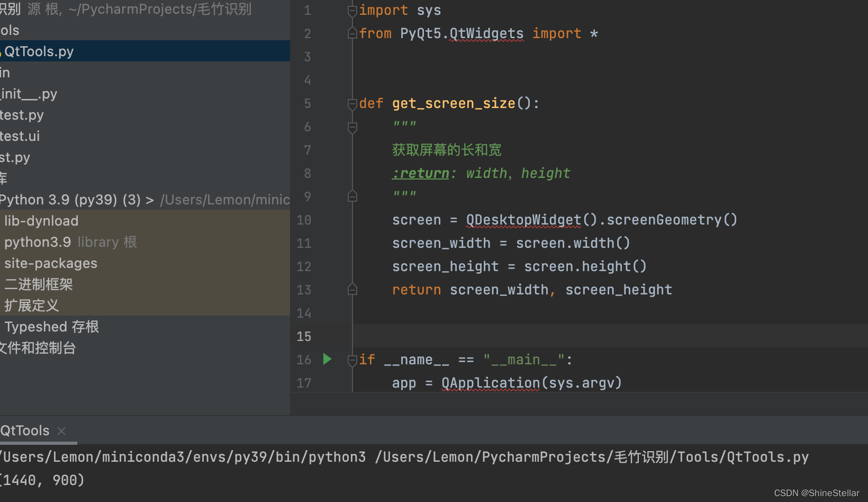Click the sys module name on line 1
Viewport: 868px width, 502px height.
(x=429, y=11)
